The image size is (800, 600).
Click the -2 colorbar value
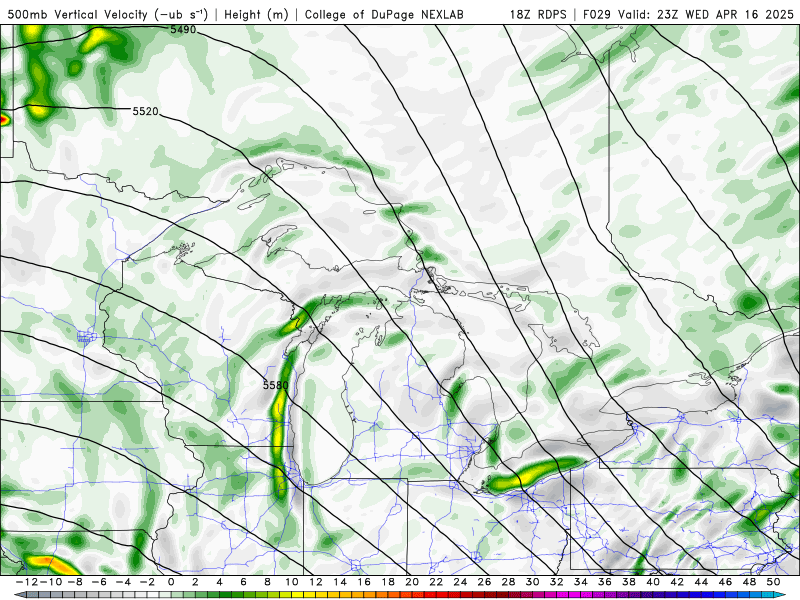point(148,582)
